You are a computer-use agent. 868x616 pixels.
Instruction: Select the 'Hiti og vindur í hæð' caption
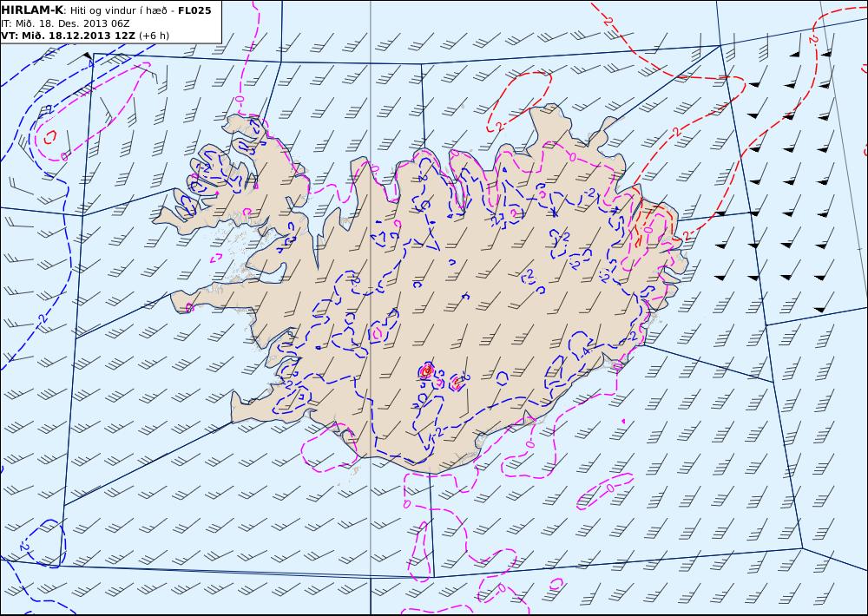click(x=118, y=10)
